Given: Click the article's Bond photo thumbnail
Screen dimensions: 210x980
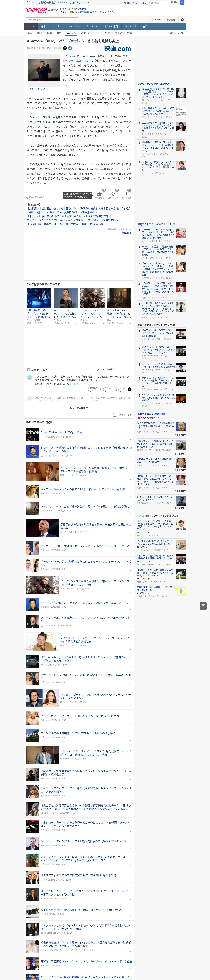Looking at the screenshot, I should pyautogui.click(x=44, y=70).
